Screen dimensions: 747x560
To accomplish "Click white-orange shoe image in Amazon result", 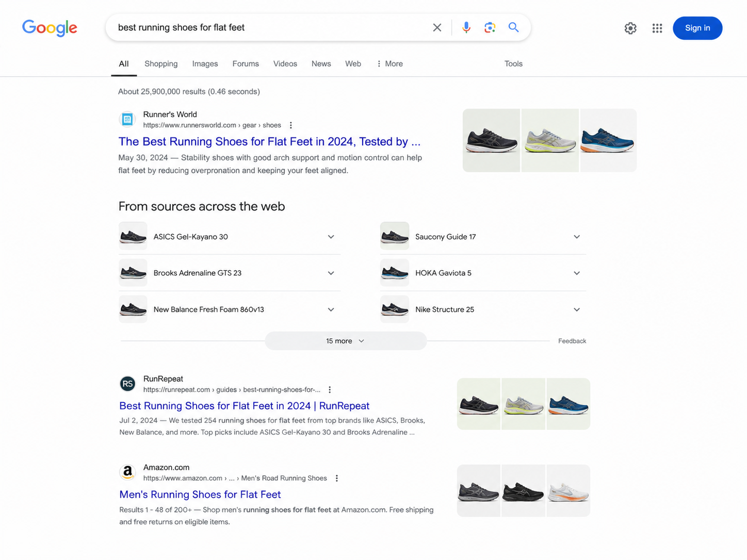I will point(568,491).
